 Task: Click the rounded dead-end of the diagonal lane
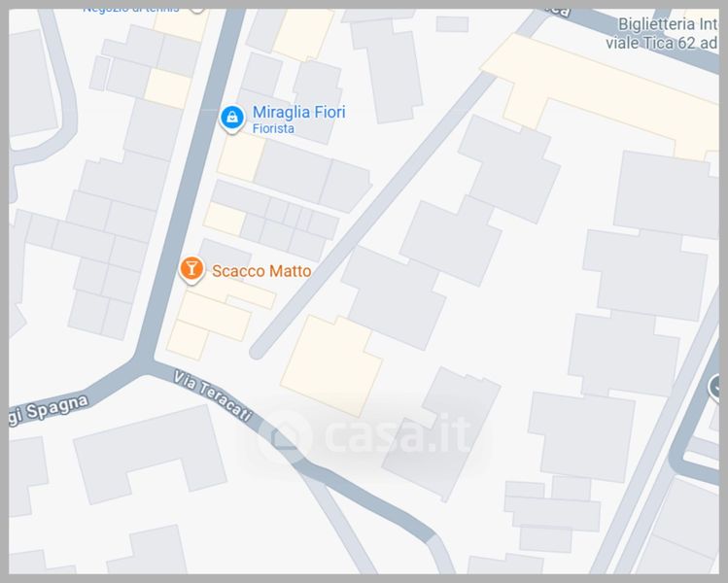click(x=257, y=352)
